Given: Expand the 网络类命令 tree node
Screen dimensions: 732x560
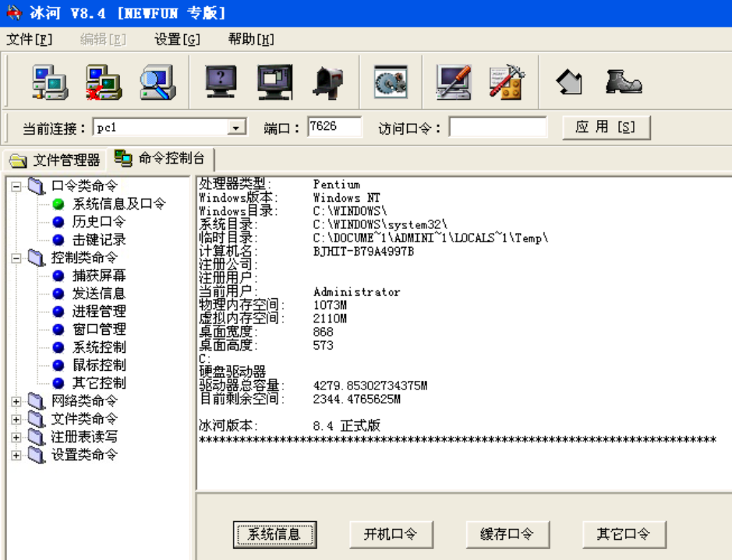Looking at the screenshot, I should [x=16, y=401].
